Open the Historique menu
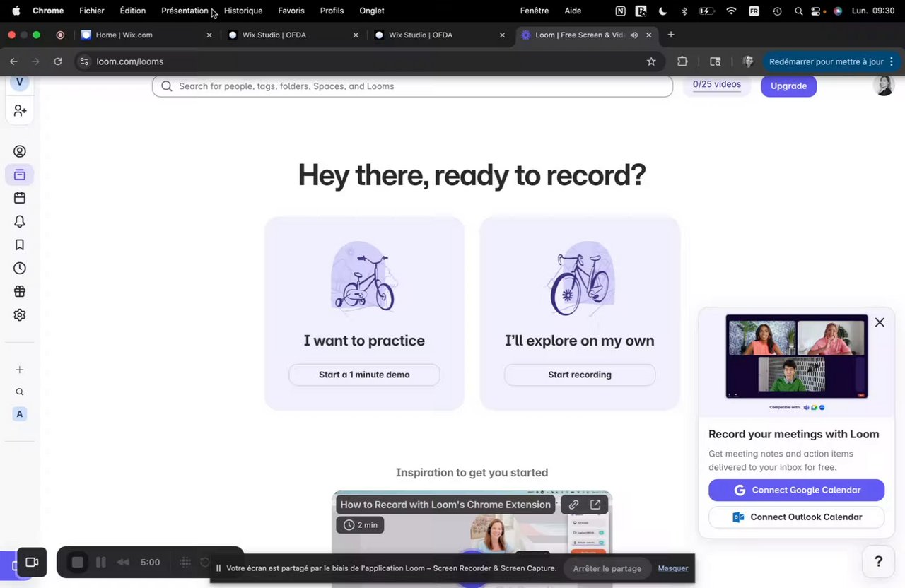Image resolution: width=905 pixels, height=588 pixels. [243, 11]
